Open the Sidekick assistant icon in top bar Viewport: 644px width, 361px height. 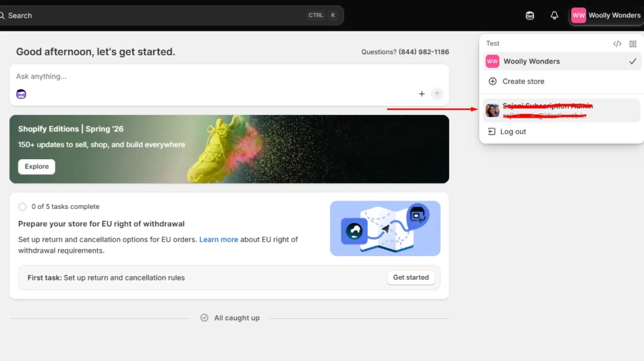530,16
